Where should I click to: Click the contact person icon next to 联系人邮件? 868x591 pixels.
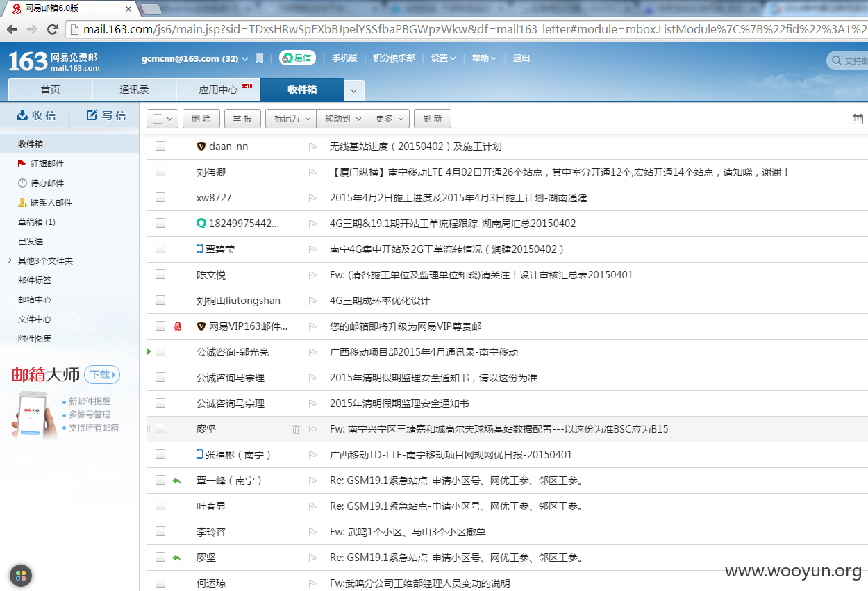(x=22, y=203)
